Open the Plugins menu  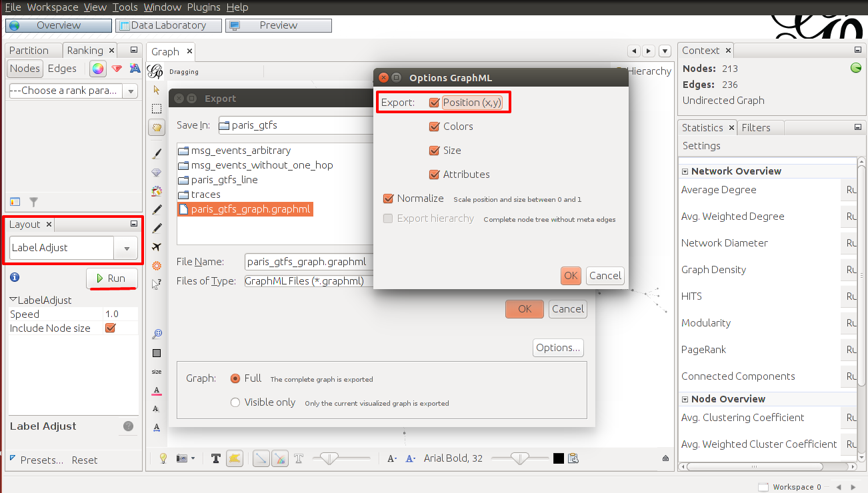click(x=204, y=7)
